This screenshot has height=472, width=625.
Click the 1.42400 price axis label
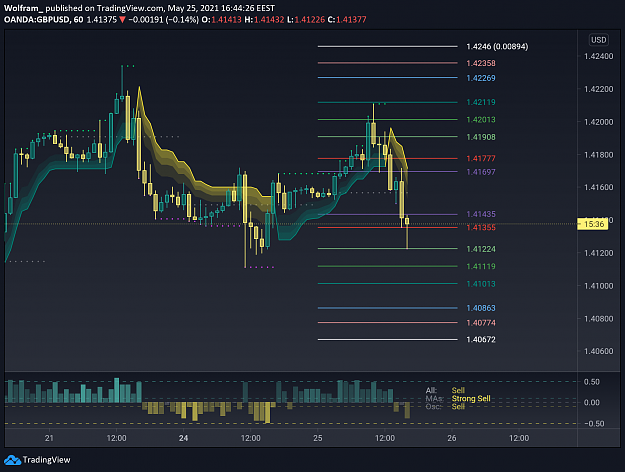click(x=598, y=57)
